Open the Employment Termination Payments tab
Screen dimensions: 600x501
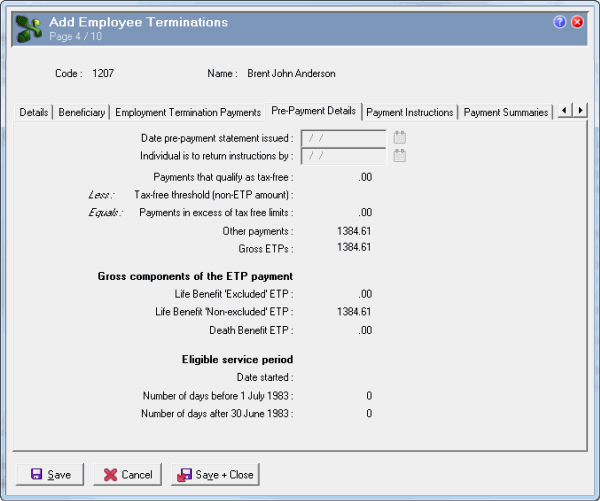point(188,113)
